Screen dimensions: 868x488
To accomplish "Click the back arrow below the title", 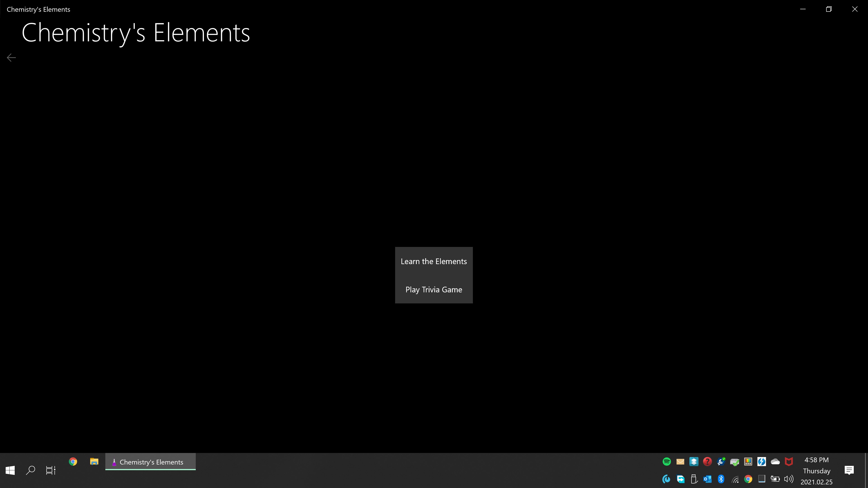I will click(11, 58).
